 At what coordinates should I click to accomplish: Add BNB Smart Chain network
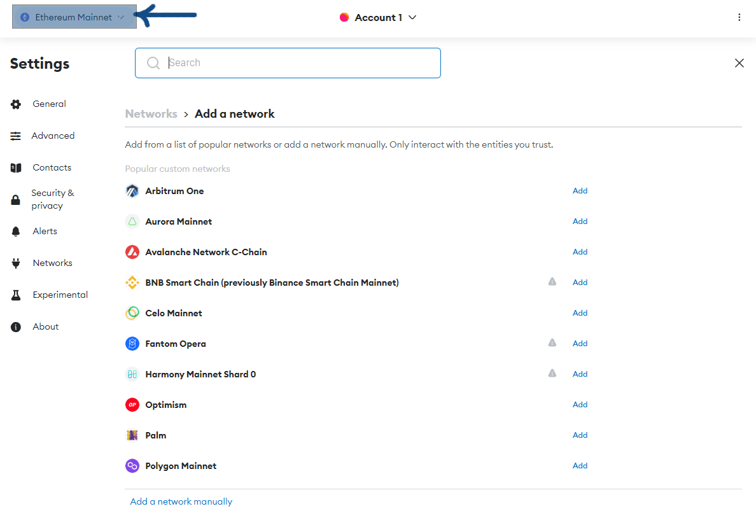(x=580, y=282)
